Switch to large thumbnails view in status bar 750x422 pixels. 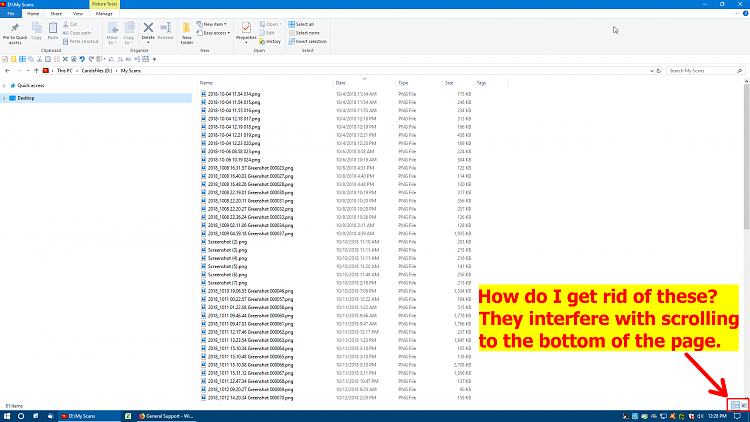(x=744, y=406)
